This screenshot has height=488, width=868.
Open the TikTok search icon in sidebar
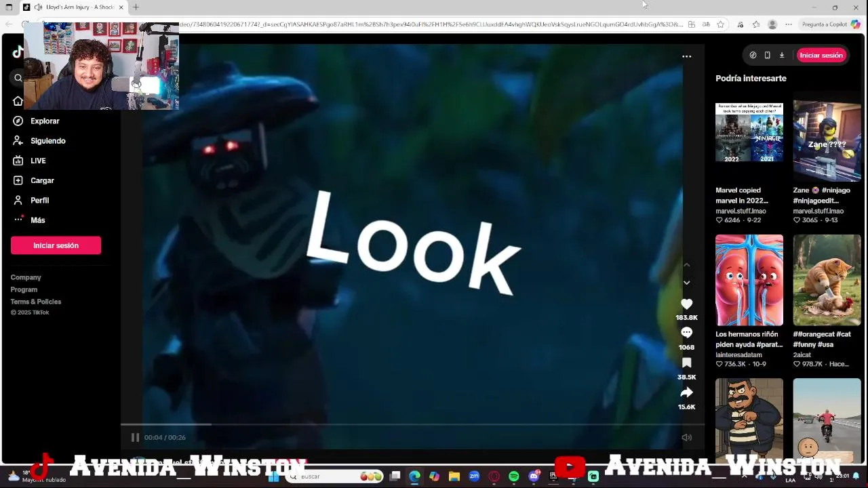[18, 78]
